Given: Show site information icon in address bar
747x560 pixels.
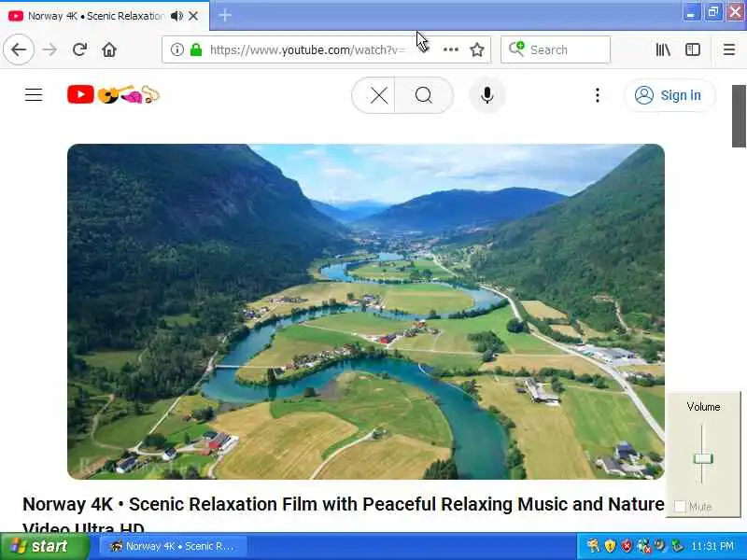Looking at the screenshot, I should tap(177, 49).
